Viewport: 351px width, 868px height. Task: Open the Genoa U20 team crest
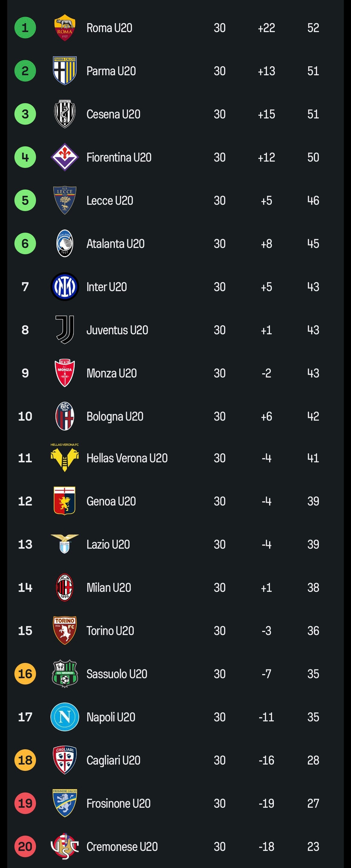(x=65, y=501)
